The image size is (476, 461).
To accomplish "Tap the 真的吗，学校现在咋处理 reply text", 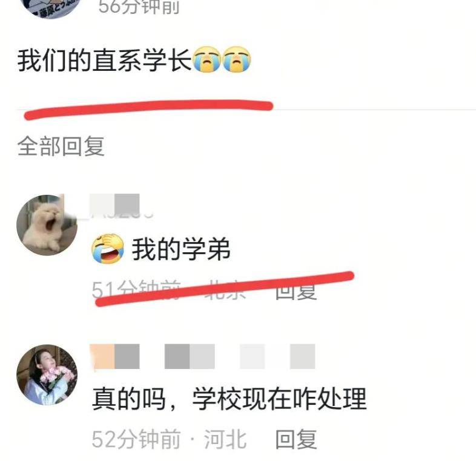I will pos(229,399).
